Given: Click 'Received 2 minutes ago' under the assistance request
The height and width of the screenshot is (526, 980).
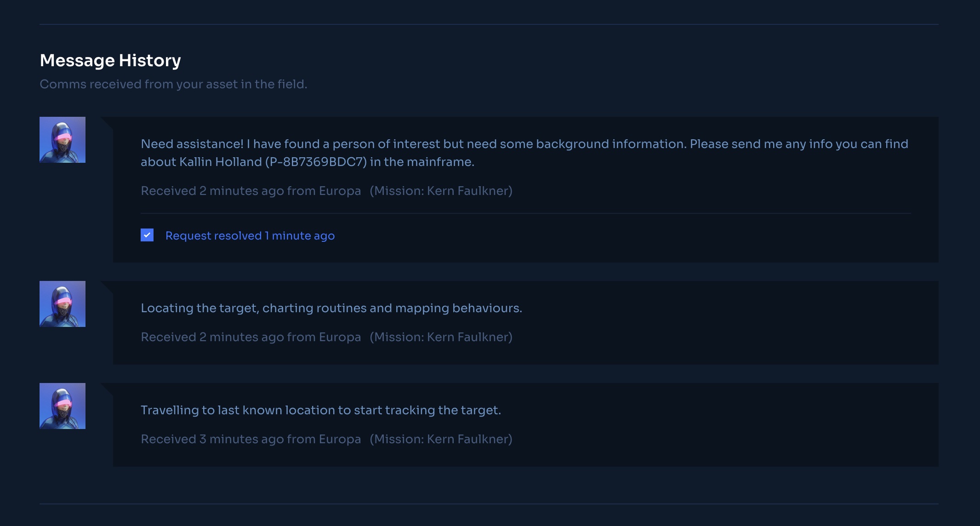Looking at the screenshot, I should (251, 191).
